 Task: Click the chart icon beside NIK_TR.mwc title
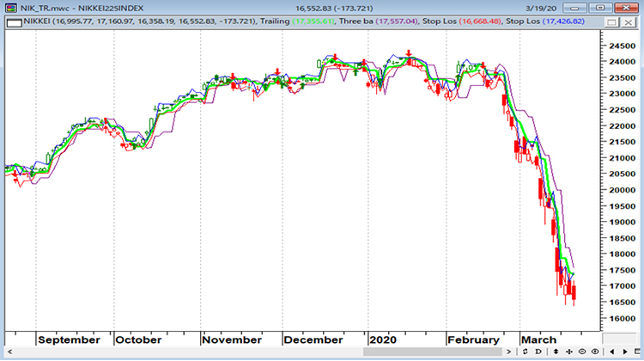click(9, 7)
